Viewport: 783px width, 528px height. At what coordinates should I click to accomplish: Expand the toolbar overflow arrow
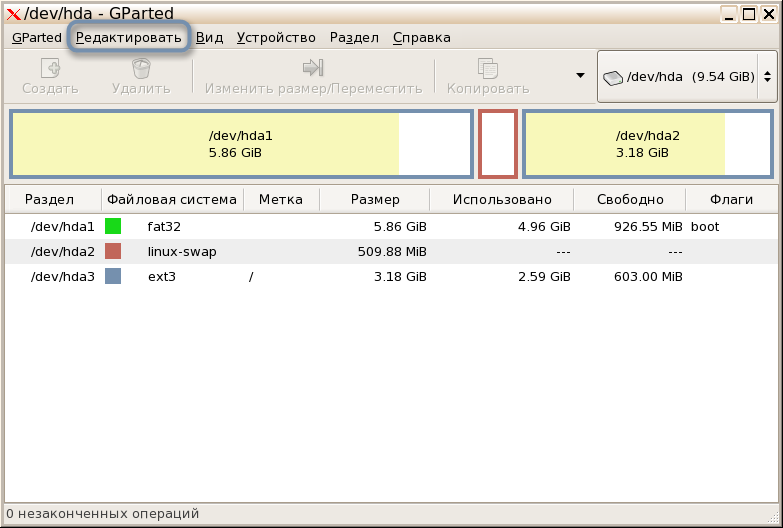tap(579, 76)
